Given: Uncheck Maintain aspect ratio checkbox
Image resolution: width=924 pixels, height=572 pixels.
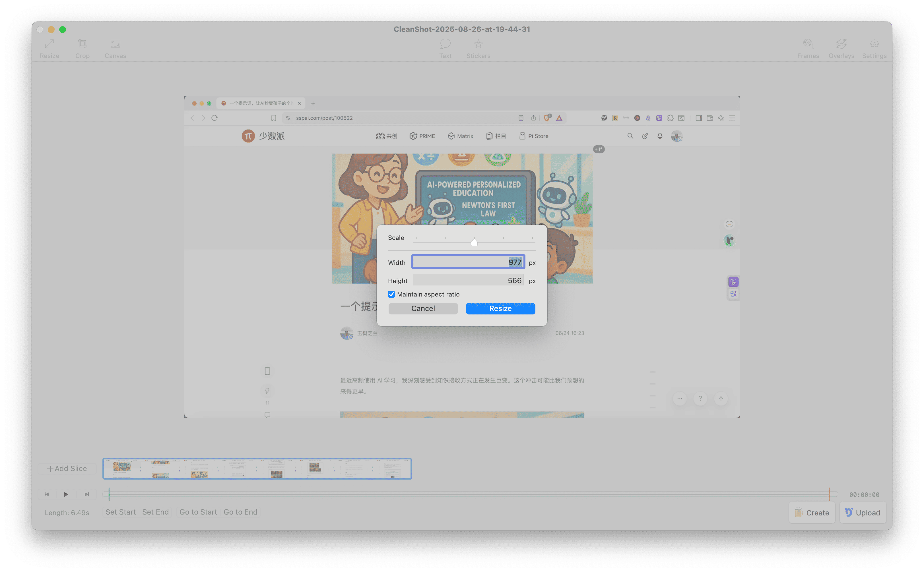Looking at the screenshot, I should coord(391,294).
